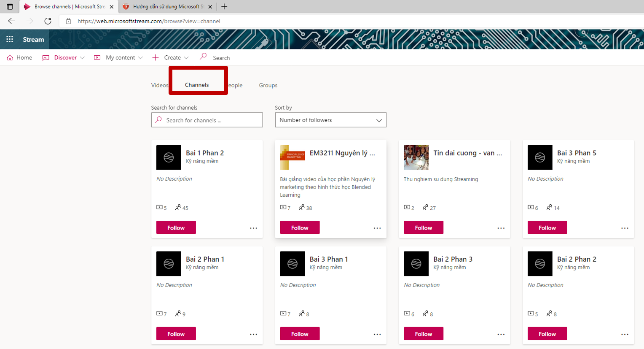Open more options for Tin dai cuong channel
Viewport: 644px width, 349px height.
(x=501, y=228)
